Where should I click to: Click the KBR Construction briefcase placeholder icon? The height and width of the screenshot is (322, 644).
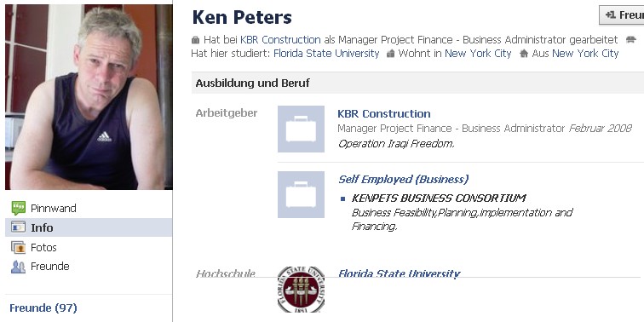pyautogui.click(x=301, y=129)
